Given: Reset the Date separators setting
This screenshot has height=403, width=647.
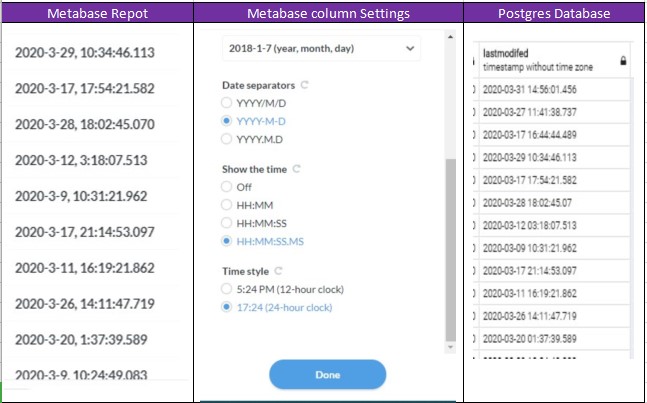Looking at the screenshot, I should pos(305,85).
